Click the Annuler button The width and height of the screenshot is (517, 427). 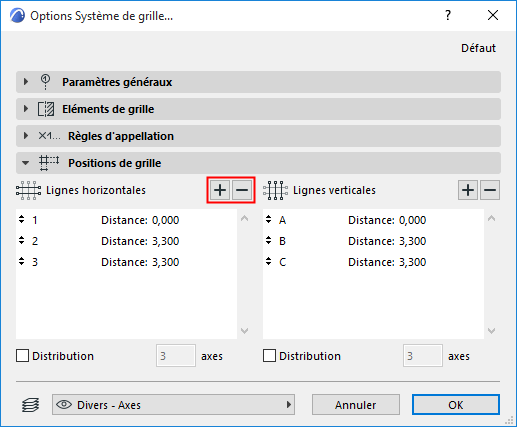pos(356,405)
